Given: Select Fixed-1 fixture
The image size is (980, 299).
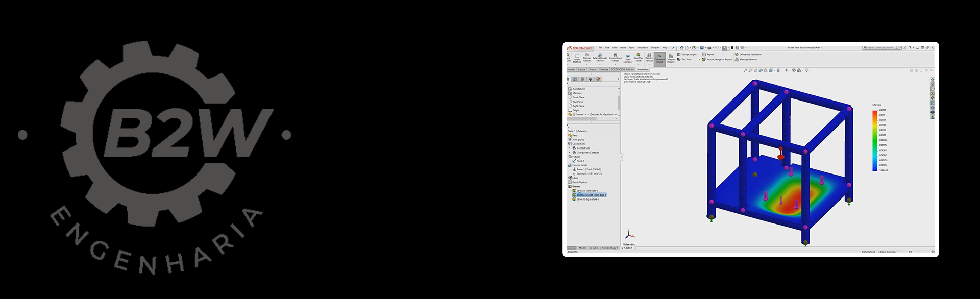Looking at the screenshot, I should tap(578, 161).
